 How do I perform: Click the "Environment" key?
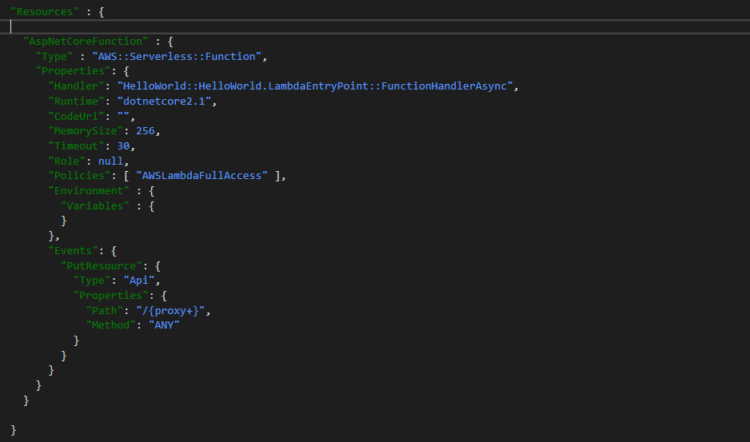point(88,191)
